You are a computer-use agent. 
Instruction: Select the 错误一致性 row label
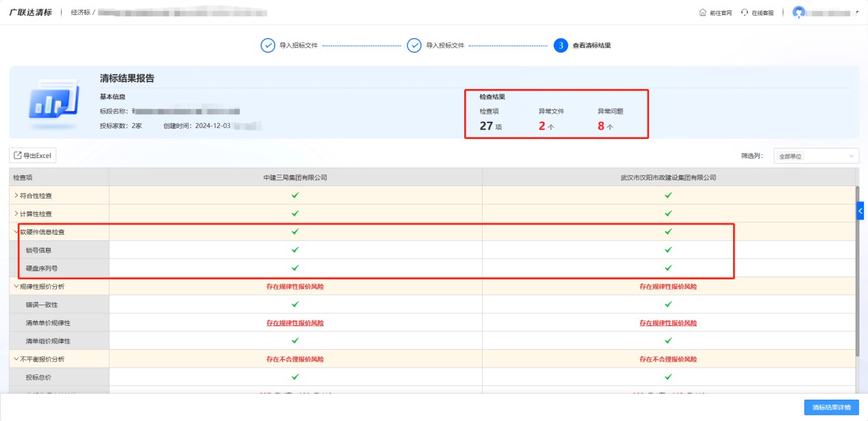pos(42,305)
